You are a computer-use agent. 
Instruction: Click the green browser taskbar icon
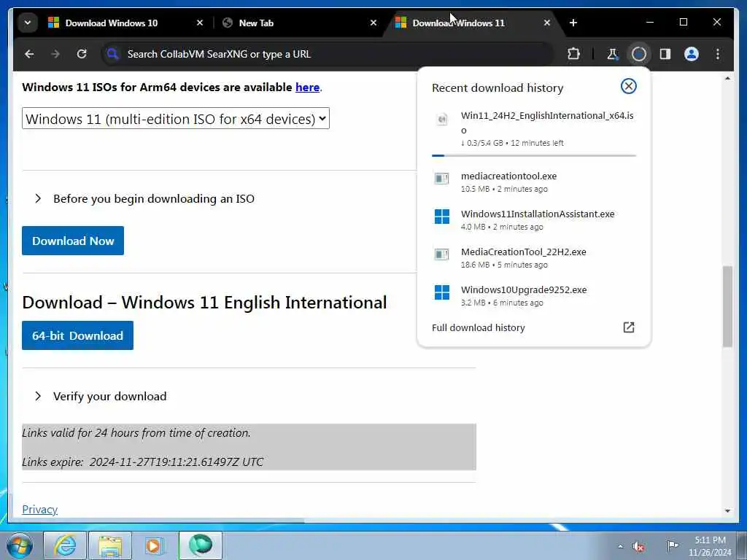(x=201, y=545)
